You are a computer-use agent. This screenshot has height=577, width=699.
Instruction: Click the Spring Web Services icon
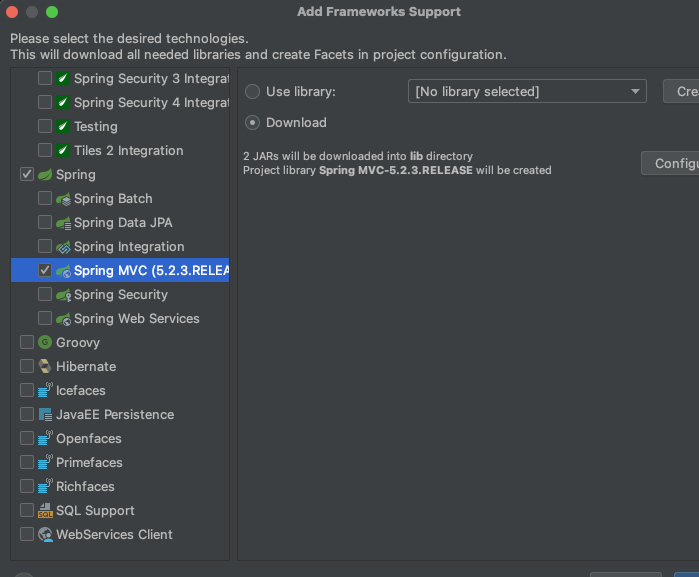pos(63,319)
